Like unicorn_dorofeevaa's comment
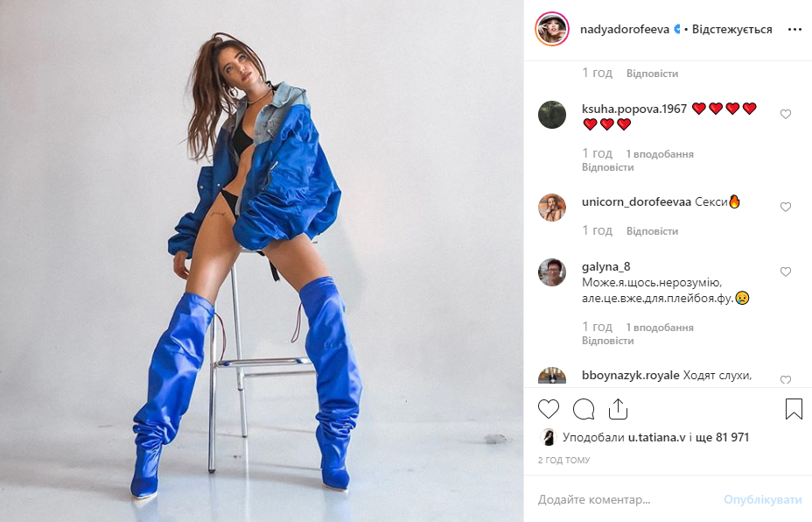 pyautogui.click(x=786, y=207)
